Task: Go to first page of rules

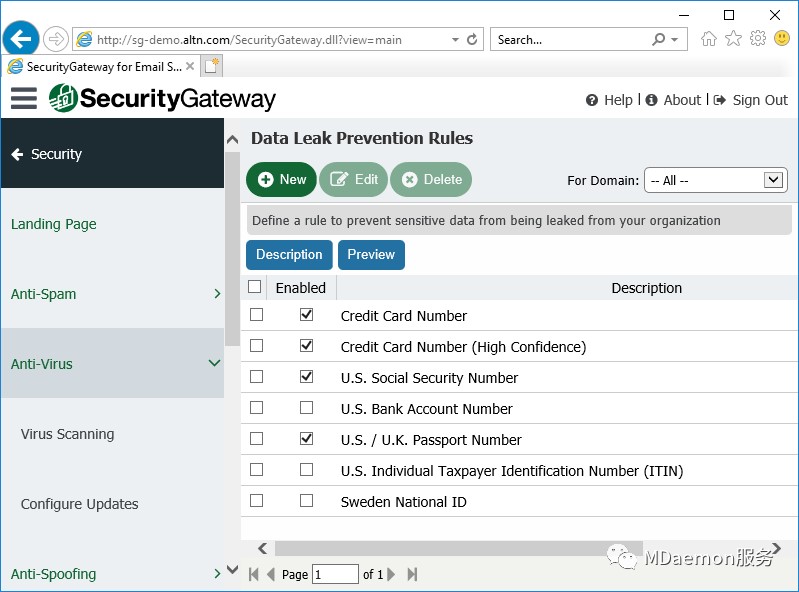Action: (x=253, y=575)
